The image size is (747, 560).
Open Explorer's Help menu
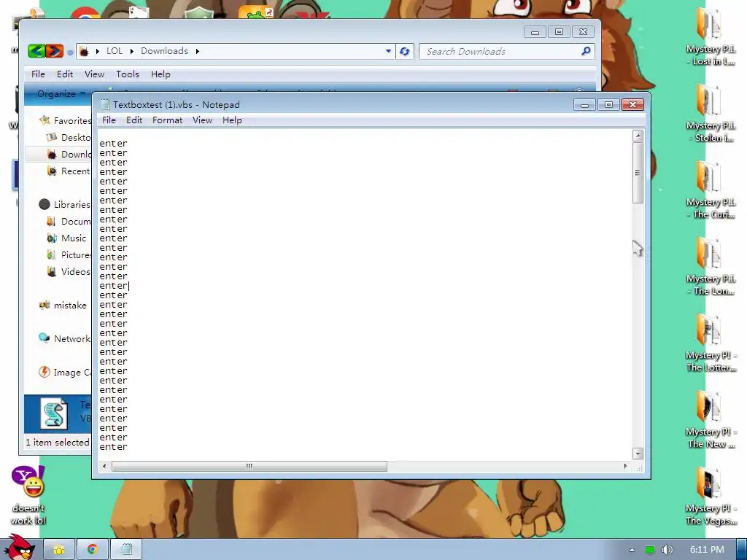(160, 74)
